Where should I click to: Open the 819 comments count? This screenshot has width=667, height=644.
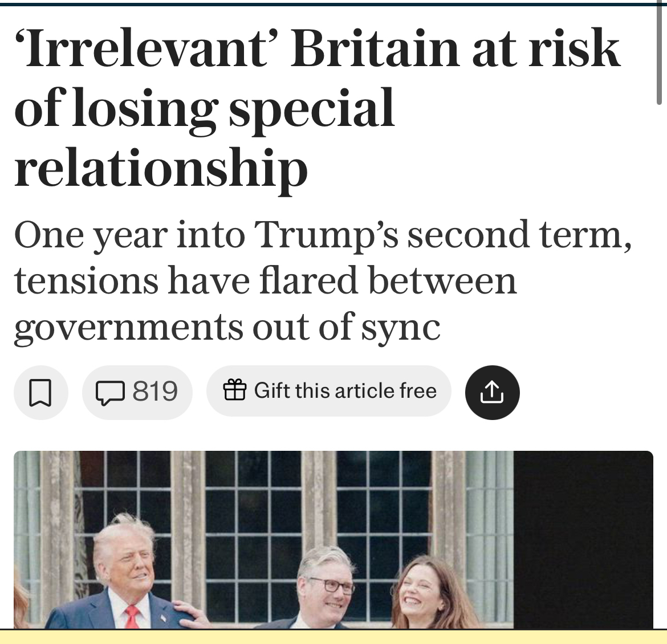click(155, 392)
